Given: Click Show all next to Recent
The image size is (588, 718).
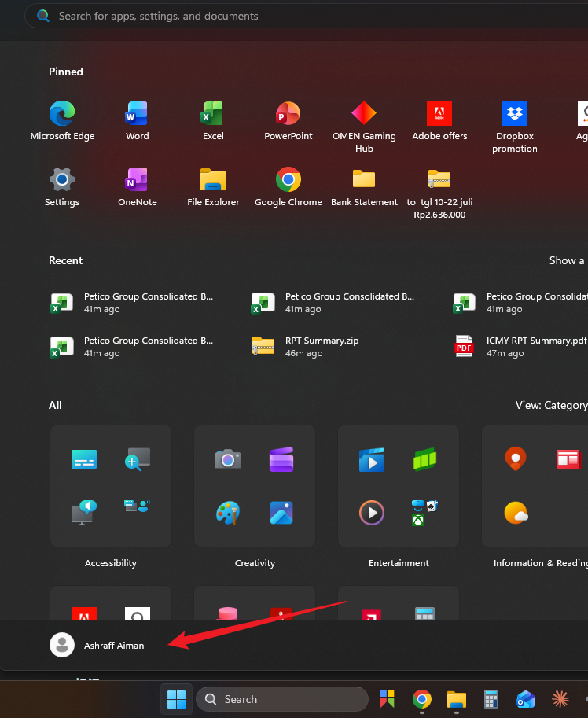Looking at the screenshot, I should 568,260.
